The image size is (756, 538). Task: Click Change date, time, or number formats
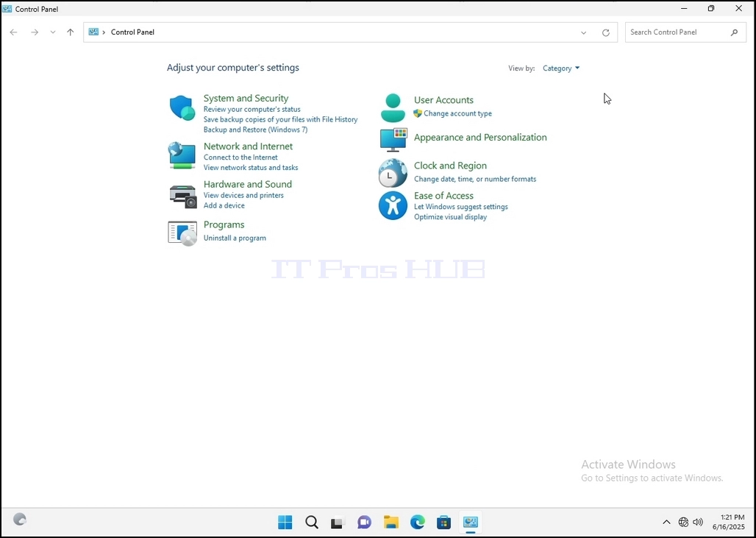pyautogui.click(x=475, y=179)
